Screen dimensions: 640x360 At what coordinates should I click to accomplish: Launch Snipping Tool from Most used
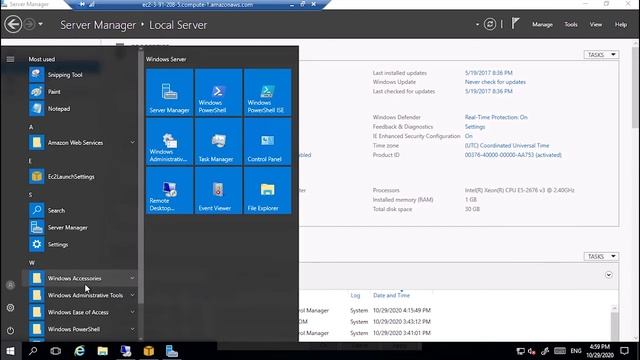point(80,75)
